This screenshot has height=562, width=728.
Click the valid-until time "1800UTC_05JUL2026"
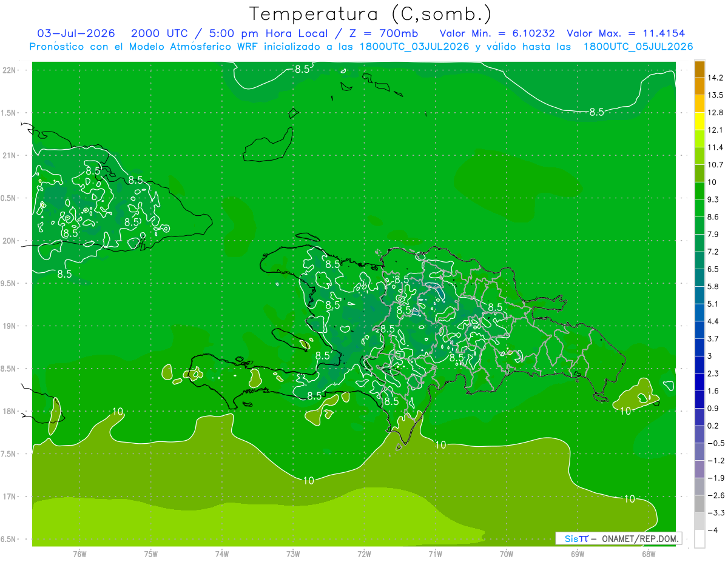pos(638,47)
